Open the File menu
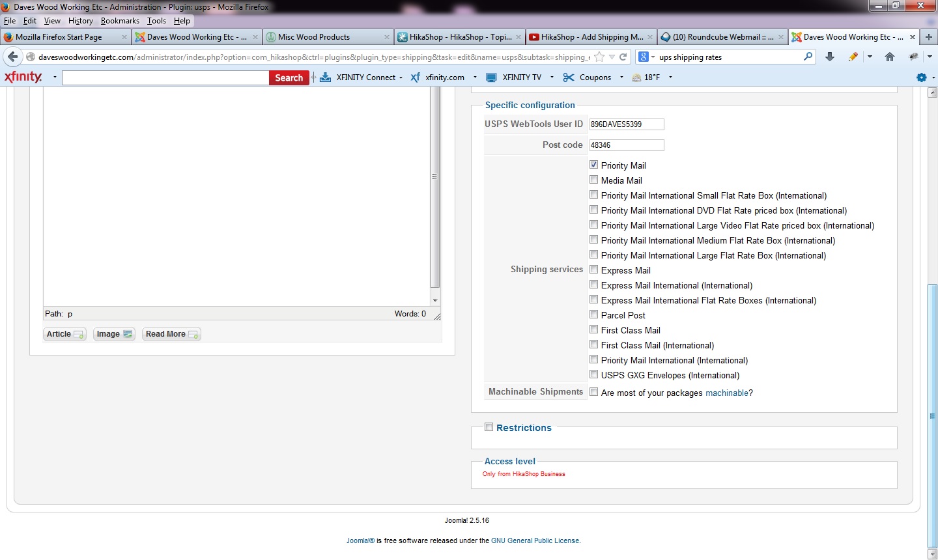 [10, 21]
